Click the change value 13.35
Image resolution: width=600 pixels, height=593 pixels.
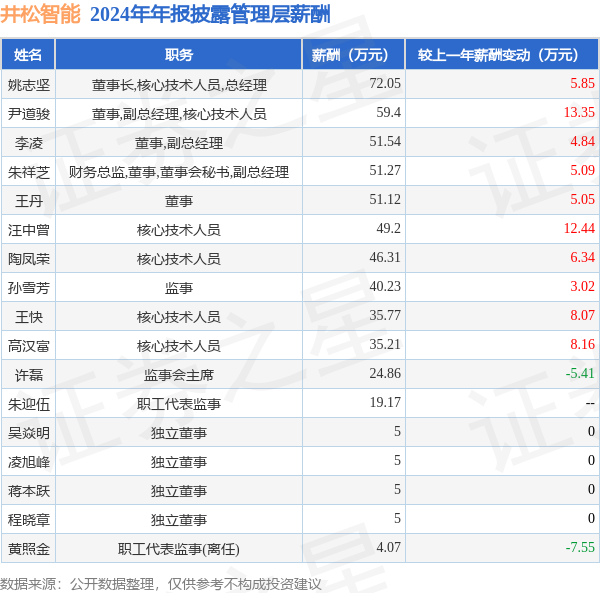(579, 112)
